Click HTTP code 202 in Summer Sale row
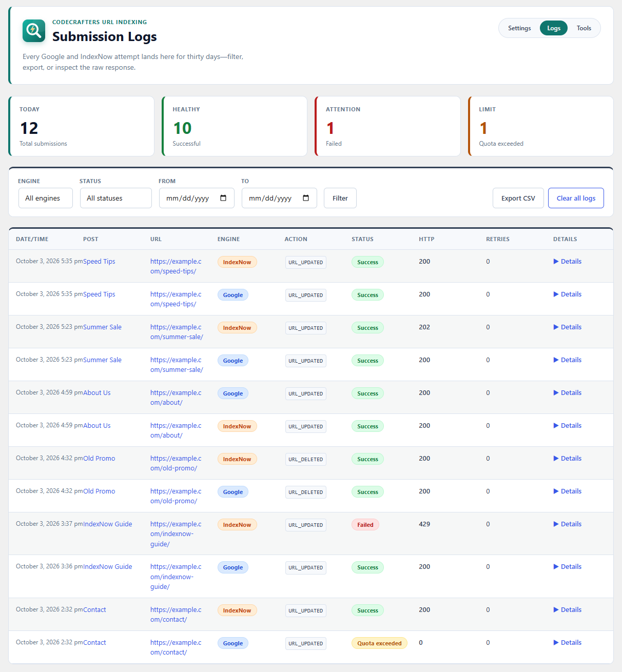Image resolution: width=622 pixels, height=672 pixels. 424,327
